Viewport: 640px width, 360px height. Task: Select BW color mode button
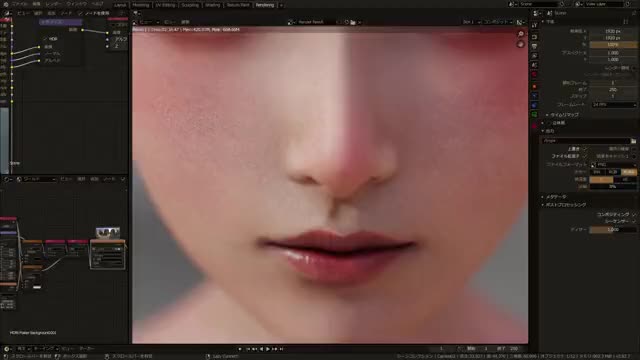[597, 172]
